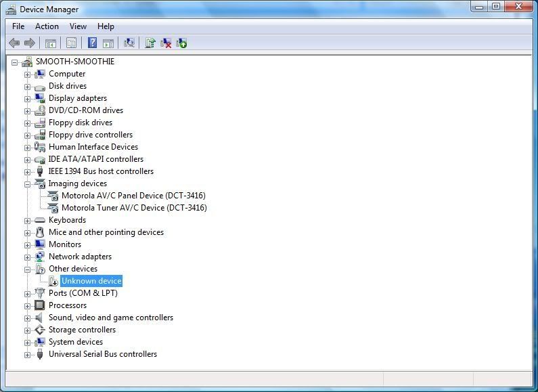This screenshot has width=538, height=392.
Task: Click the DVD/CD-ROM drives disc icon
Action: click(40, 110)
